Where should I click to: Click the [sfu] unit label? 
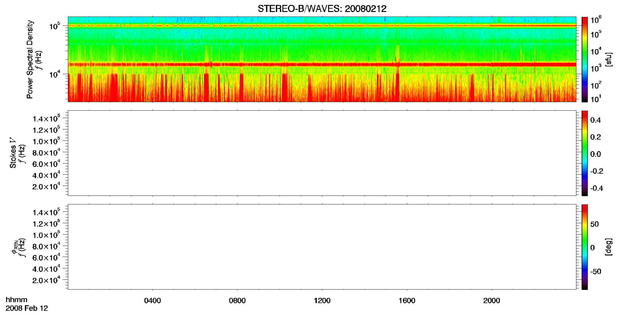click(x=608, y=59)
